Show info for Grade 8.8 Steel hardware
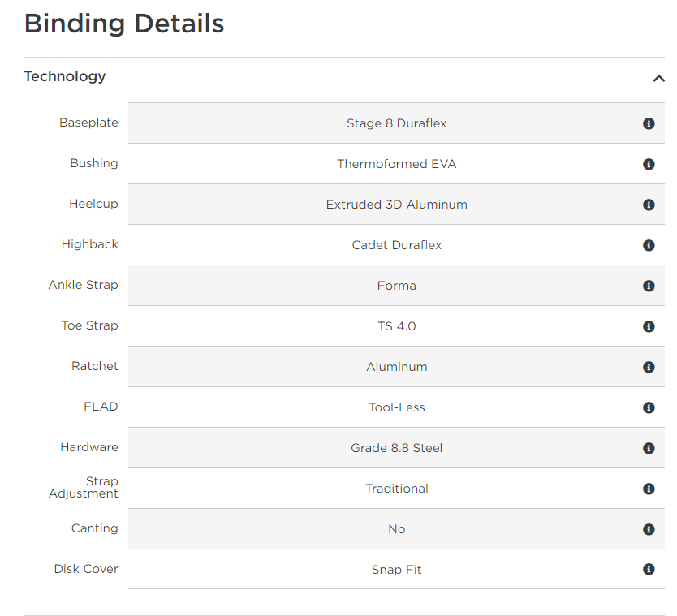This screenshot has height=616, width=677. (649, 448)
